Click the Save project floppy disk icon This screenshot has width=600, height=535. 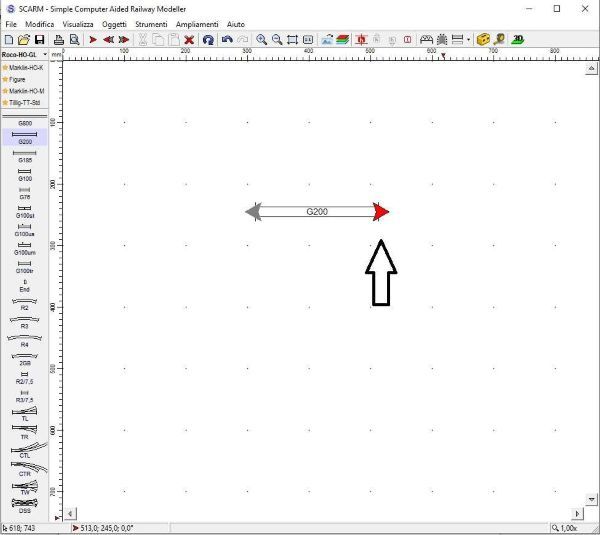[x=39, y=40]
